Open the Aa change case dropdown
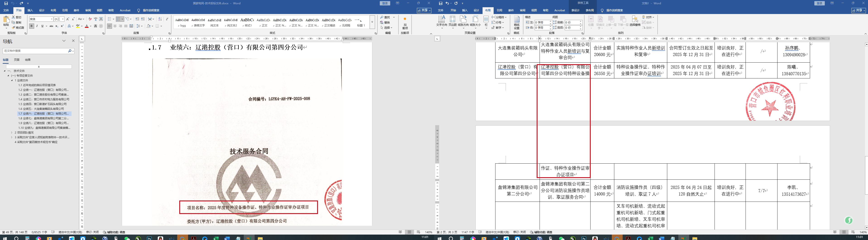868x240 pixels. point(81,19)
